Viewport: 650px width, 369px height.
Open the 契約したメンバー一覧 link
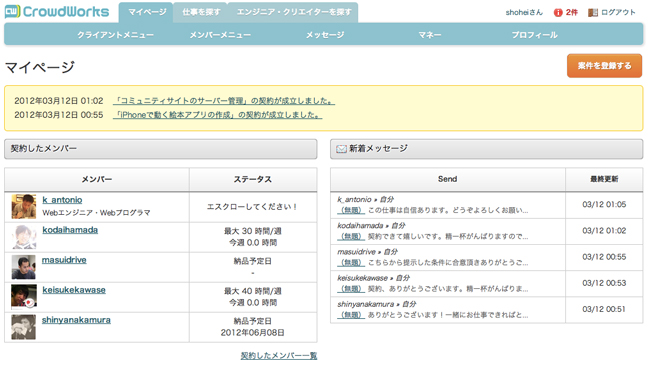point(279,356)
